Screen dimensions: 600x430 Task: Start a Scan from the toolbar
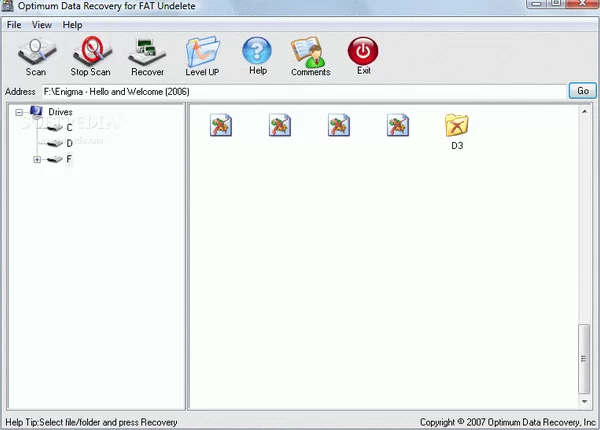point(37,57)
